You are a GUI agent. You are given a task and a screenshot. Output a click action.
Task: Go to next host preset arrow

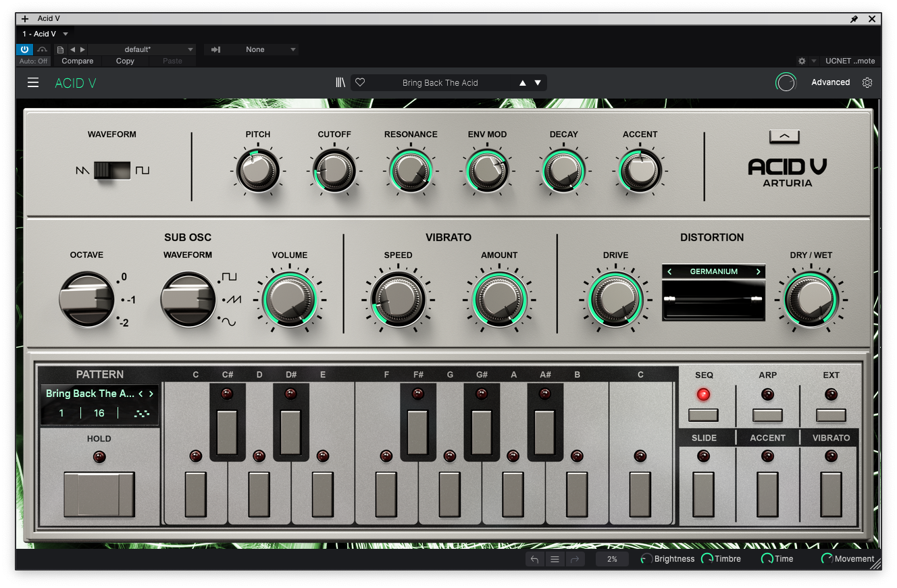[x=82, y=49]
